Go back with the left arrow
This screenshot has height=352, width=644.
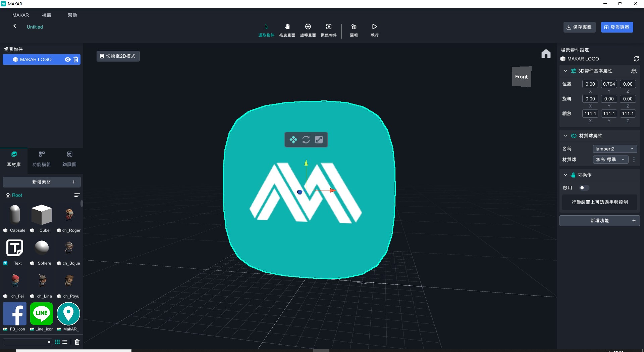tap(15, 26)
